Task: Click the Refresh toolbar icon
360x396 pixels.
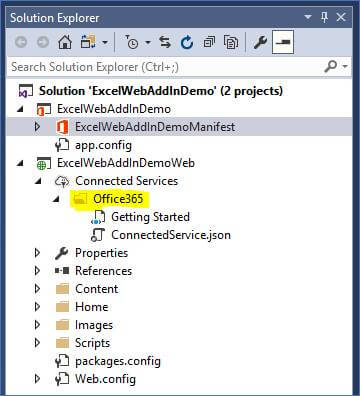Action: click(187, 42)
